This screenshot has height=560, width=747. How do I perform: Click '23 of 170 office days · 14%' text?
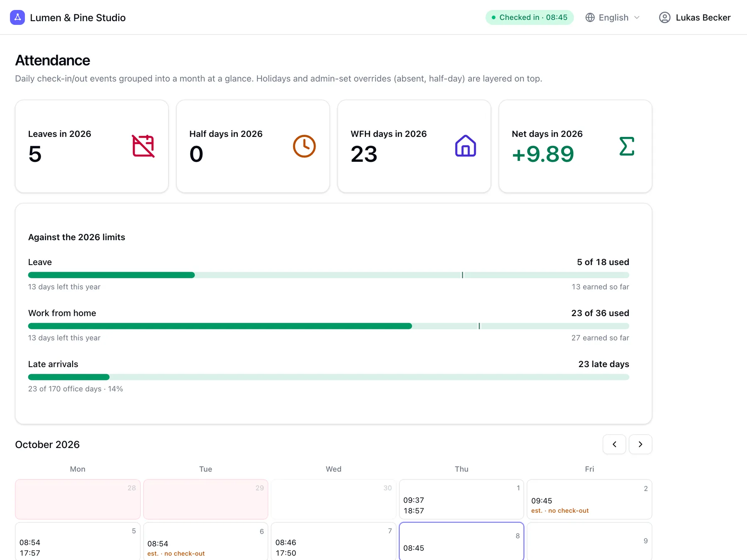coord(76,389)
